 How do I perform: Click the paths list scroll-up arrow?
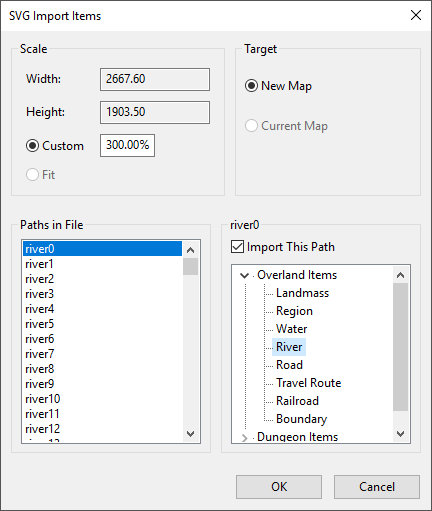click(x=191, y=250)
